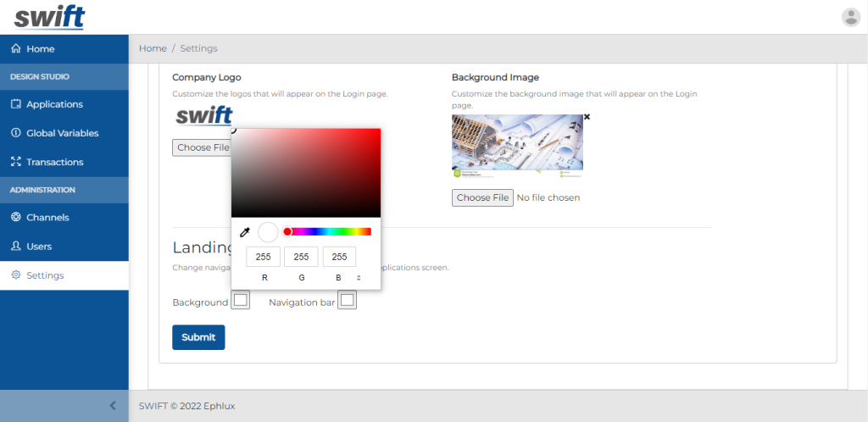The image size is (868, 422).
Task: Click the Home breadcrumb link
Action: (153, 48)
